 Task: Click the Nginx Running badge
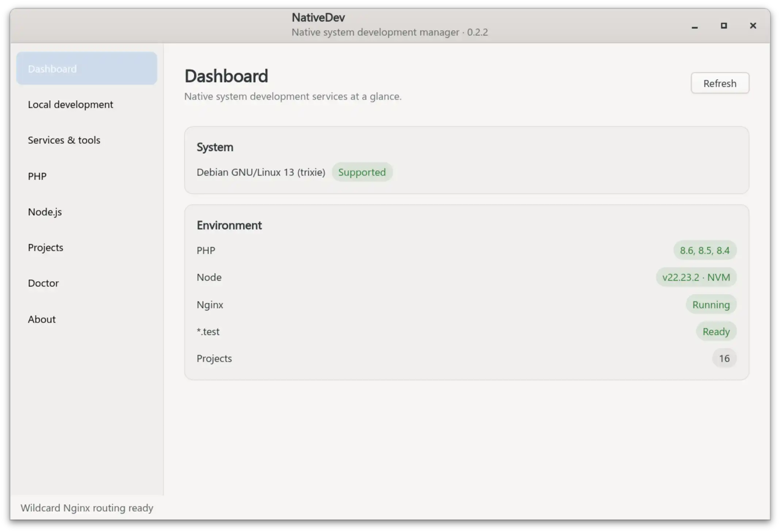click(x=711, y=304)
